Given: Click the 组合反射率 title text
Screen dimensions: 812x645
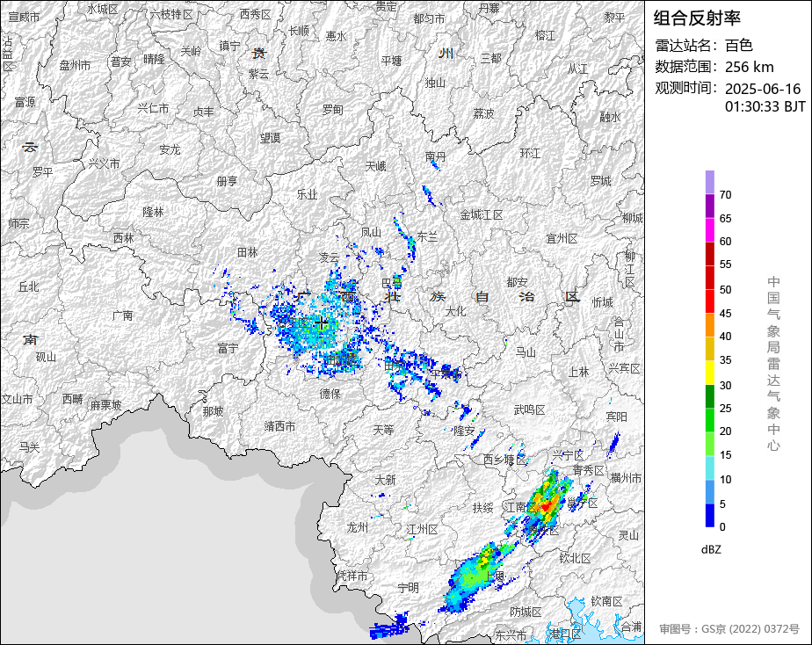Looking at the screenshot, I should point(697,18).
